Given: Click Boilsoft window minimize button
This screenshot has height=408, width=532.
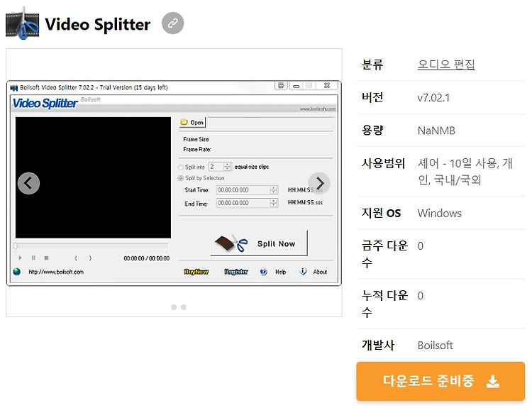Looking at the screenshot, I should click(296, 86).
